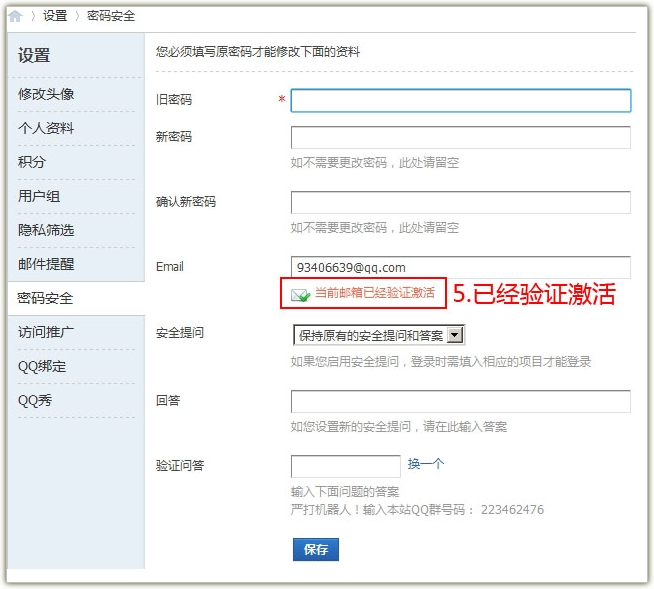This screenshot has height=589, width=654.
Task: Click the Email field with 93406639@qq.com
Action: click(x=460, y=267)
